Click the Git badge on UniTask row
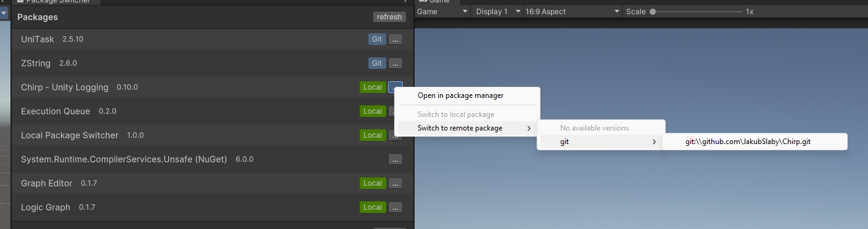 377,39
